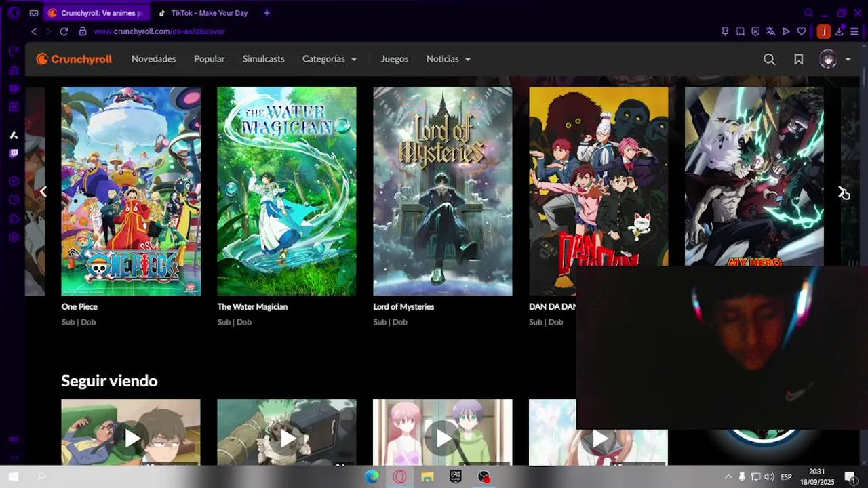Open the Aria AI sidebar icon
The width and height of the screenshot is (868, 488).
coord(14,135)
